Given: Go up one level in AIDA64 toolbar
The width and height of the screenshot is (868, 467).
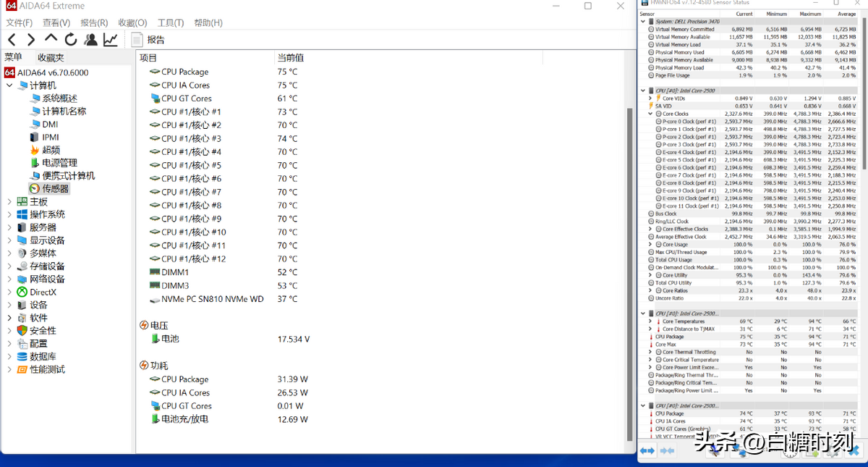Looking at the screenshot, I should point(51,38).
